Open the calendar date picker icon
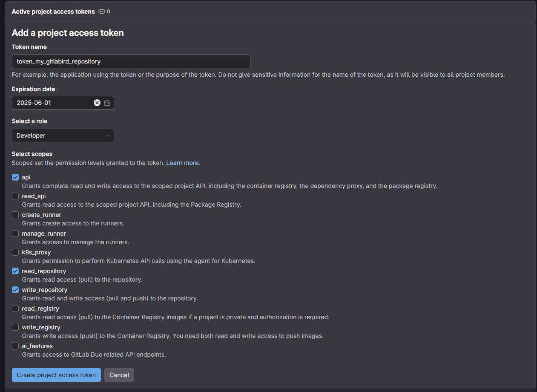Screen dimensions: 537x392 click(x=107, y=103)
